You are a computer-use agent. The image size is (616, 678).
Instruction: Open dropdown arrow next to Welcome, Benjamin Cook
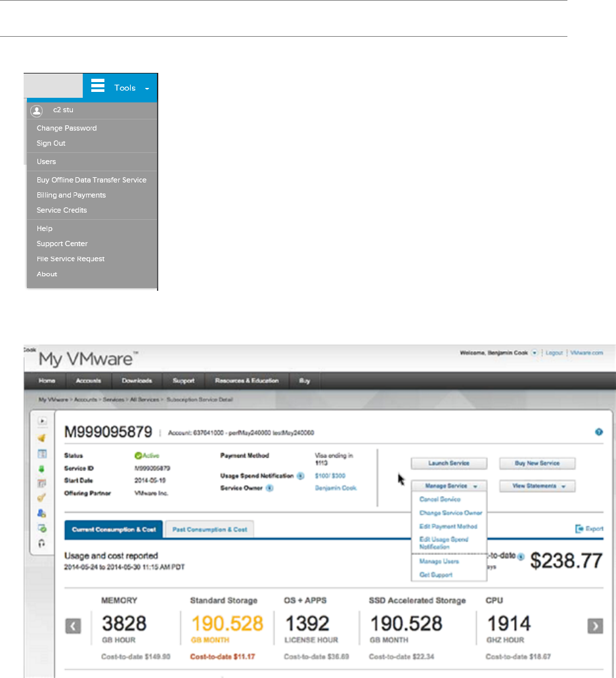(535, 353)
